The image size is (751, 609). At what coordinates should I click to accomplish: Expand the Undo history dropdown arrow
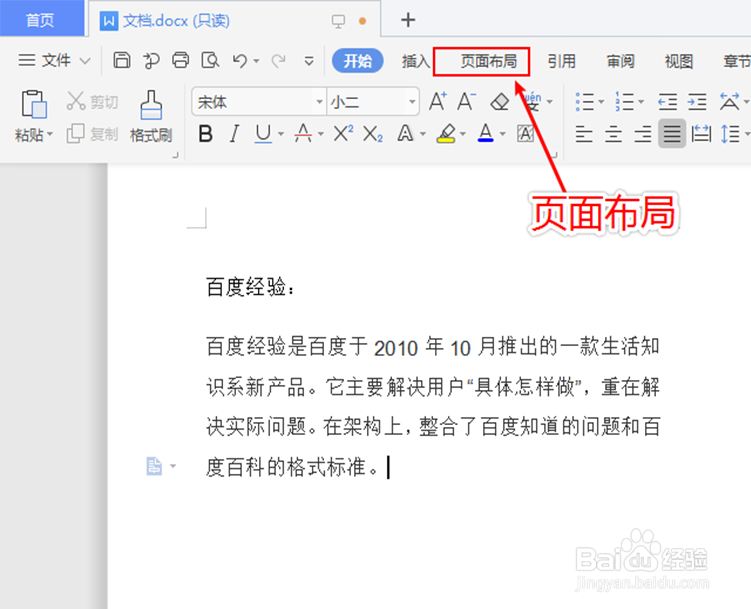pyautogui.click(x=256, y=61)
